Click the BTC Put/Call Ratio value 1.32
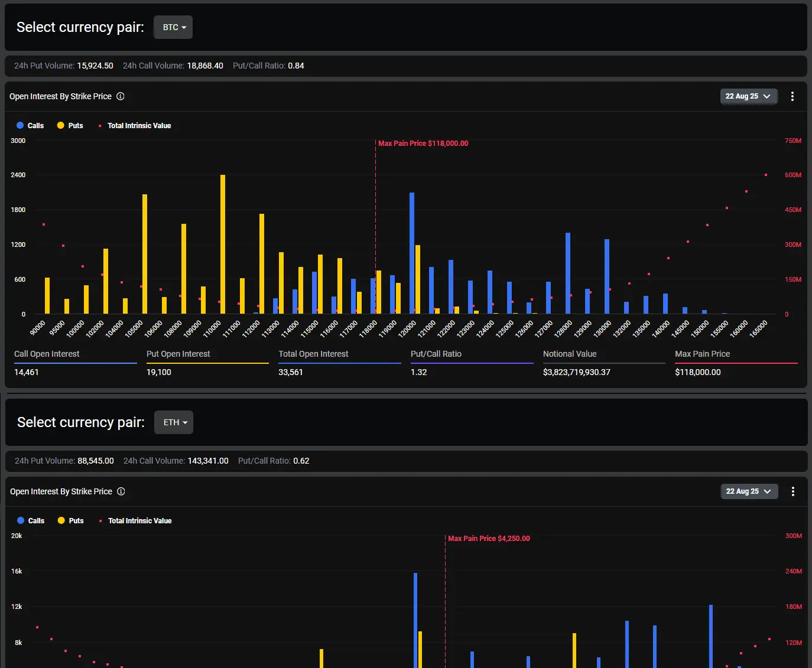This screenshot has height=668, width=812. click(x=419, y=372)
